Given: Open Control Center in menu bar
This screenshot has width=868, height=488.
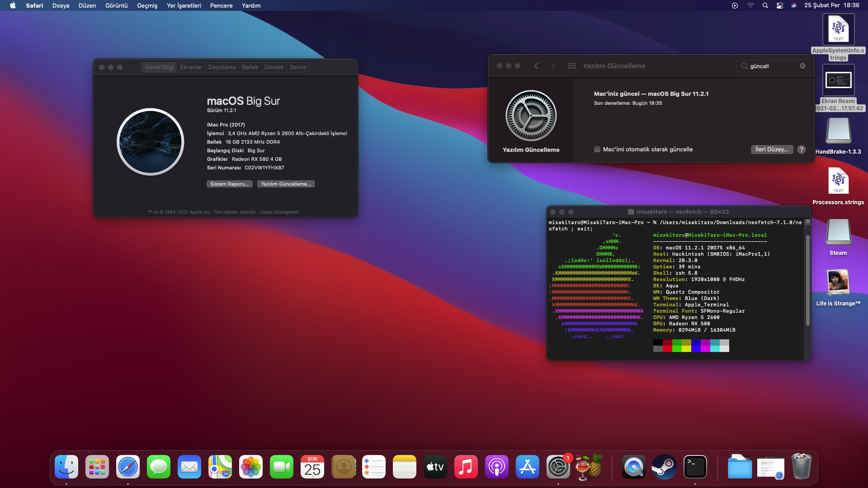Looking at the screenshot, I should pyautogui.click(x=779, y=5).
